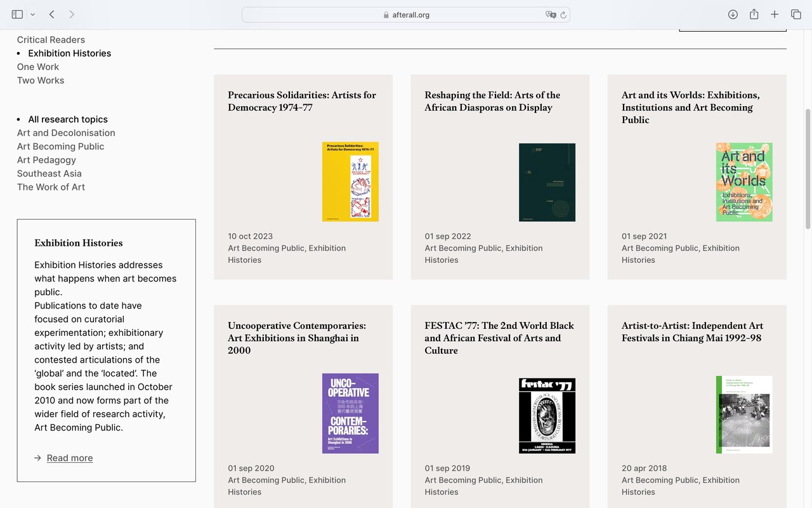Select the Southeast Asia research topic
This screenshot has height=508, width=812.
(49, 173)
